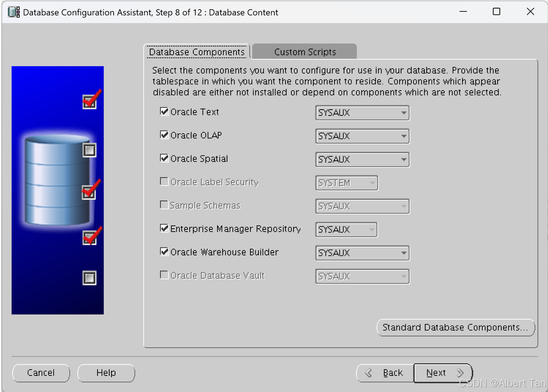This screenshot has width=548, height=392.
Task: Open Enterprise Manager Repository tablespace dropdown
Action: tap(347, 229)
